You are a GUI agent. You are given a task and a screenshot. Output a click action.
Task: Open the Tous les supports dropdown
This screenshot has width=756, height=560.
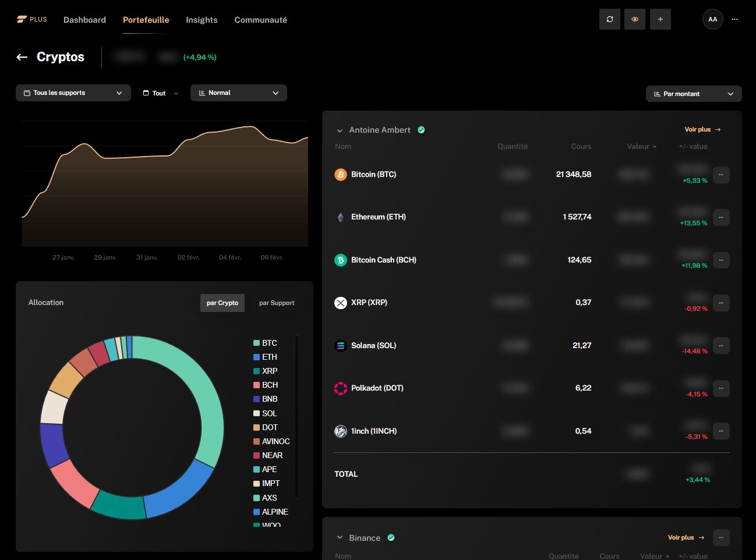click(73, 93)
